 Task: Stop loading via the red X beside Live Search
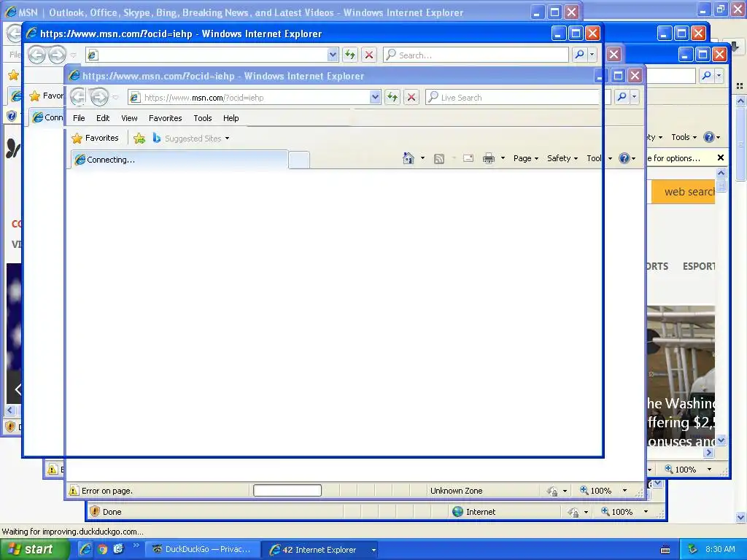[411, 97]
